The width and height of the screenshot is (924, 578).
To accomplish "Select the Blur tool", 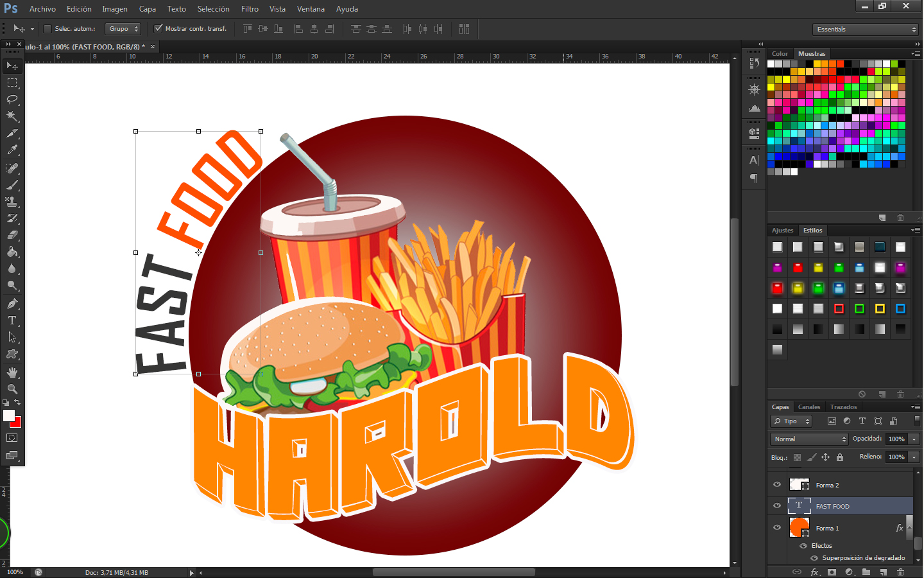I will [x=12, y=268].
